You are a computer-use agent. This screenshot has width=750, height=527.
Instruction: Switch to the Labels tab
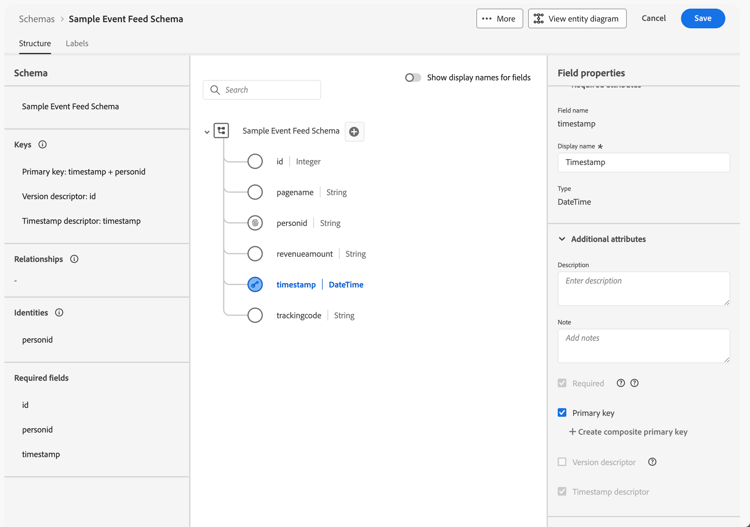tap(77, 43)
